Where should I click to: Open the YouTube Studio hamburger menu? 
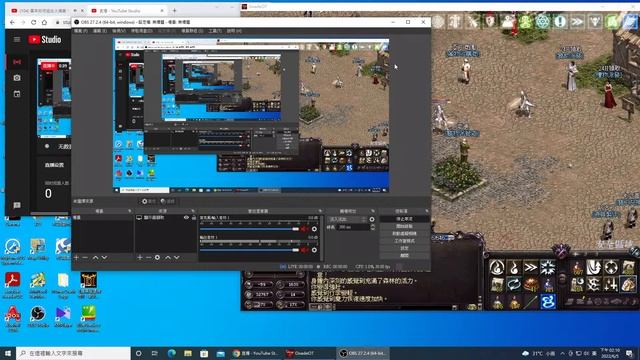click(x=17, y=40)
